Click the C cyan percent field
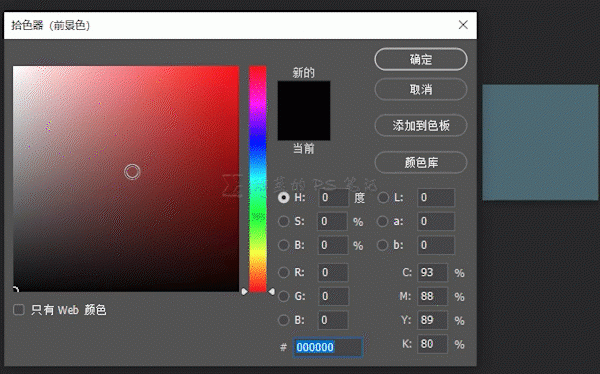This screenshot has height=374, width=600. point(432,272)
